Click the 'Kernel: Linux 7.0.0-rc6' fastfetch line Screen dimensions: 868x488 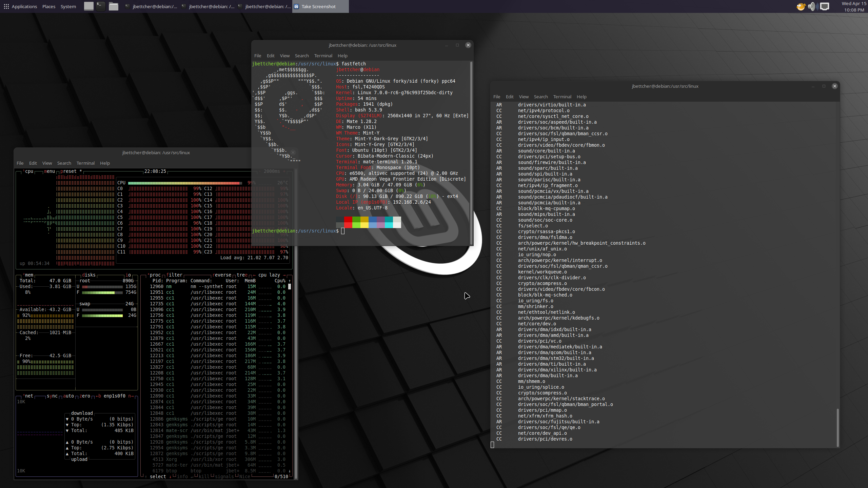(x=394, y=93)
